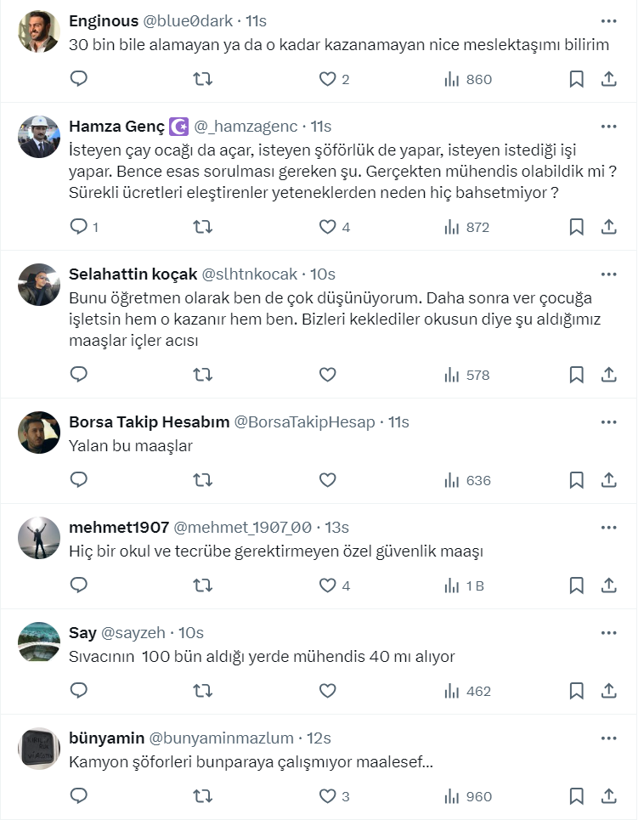Share Selahattin koçak's tweet
Image resolution: width=644 pixels, height=820 pixels.
tap(608, 375)
